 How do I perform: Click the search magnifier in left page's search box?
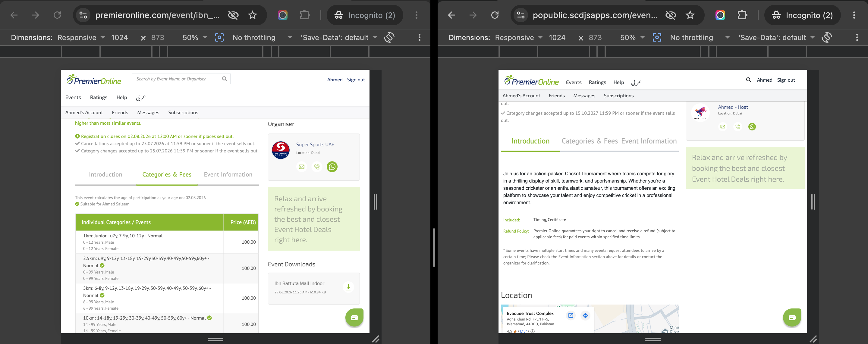click(x=225, y=79)
